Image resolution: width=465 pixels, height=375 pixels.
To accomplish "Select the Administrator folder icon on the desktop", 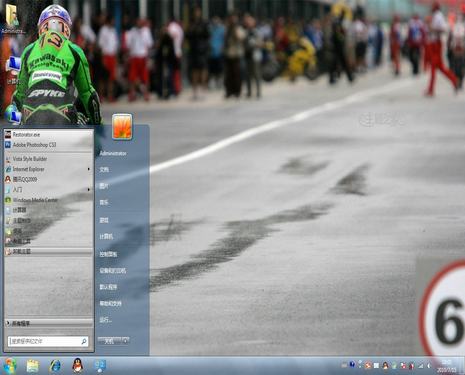I will [13, 19].
